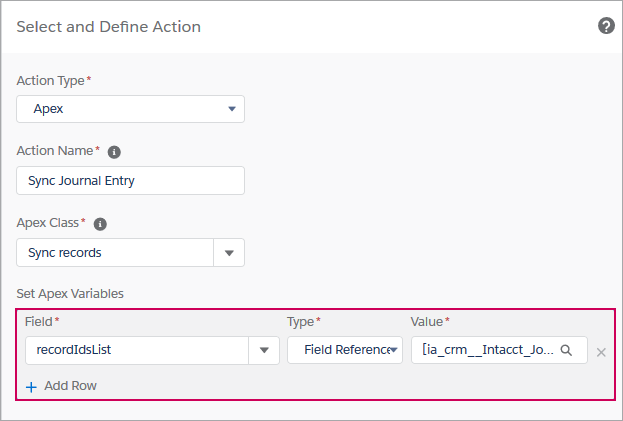623x421 pixels.
Task: Click the Add Row link
Action: pos(69,386)
